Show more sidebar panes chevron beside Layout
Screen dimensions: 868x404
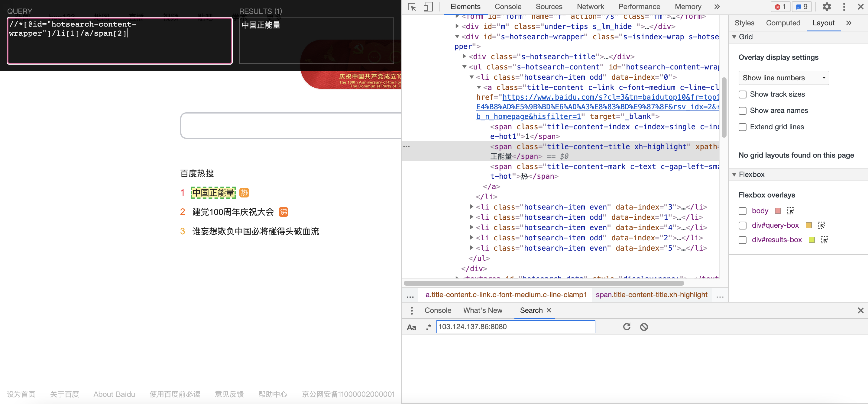pos(849,23)
